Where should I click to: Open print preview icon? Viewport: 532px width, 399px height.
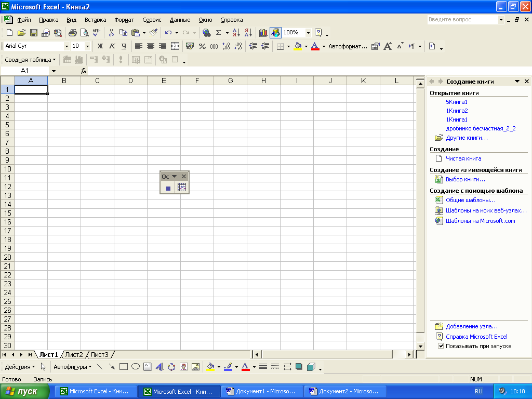(84, 33)
